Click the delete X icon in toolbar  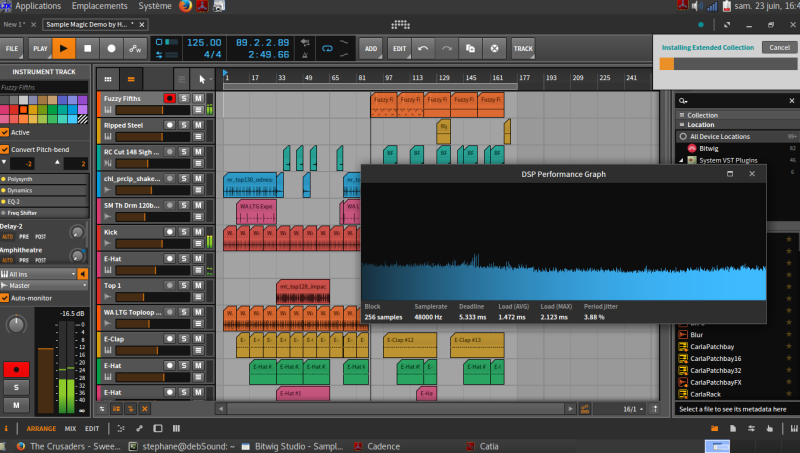coord(493,47)
